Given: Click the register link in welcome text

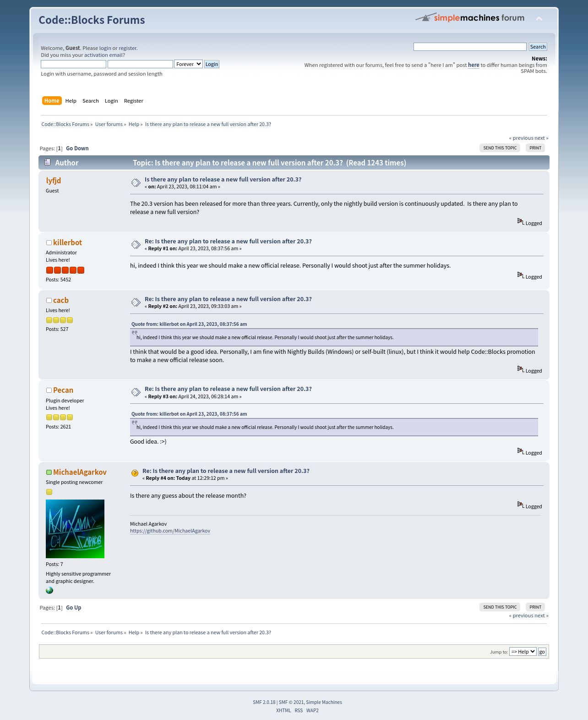Looking at the screenshot, I should click(128, 48).
